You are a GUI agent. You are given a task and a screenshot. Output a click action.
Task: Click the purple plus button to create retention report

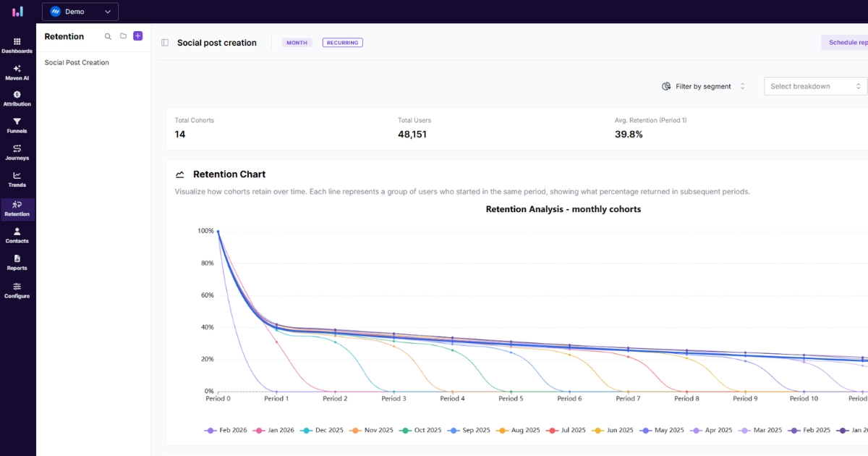(x=137, y=35)
